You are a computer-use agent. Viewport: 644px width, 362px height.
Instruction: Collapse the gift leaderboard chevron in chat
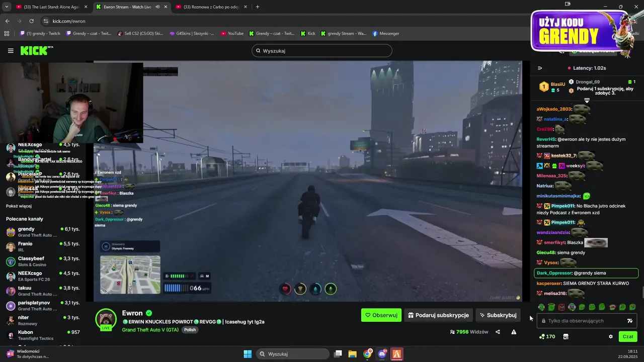tap(587, 101)
